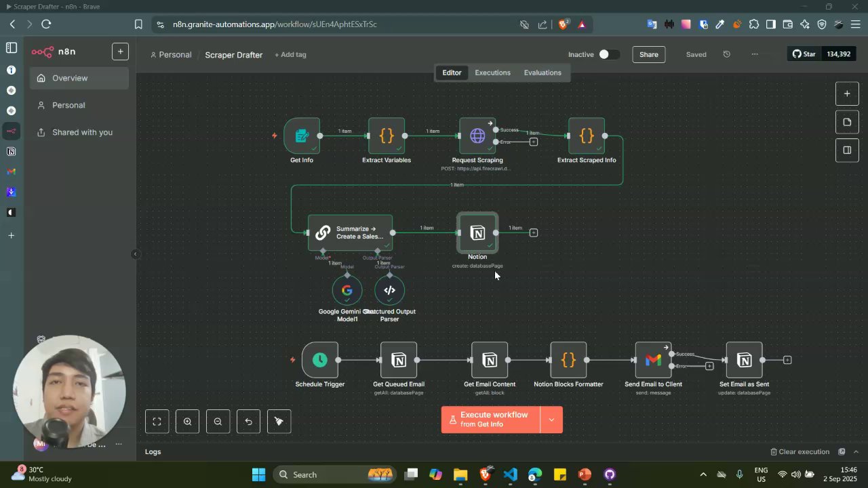Click the Add tag link

click(x=290, y=55)
